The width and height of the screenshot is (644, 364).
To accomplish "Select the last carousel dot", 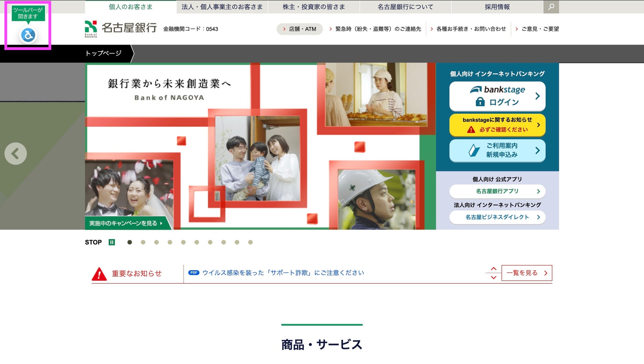I will (x=250, y=242).
